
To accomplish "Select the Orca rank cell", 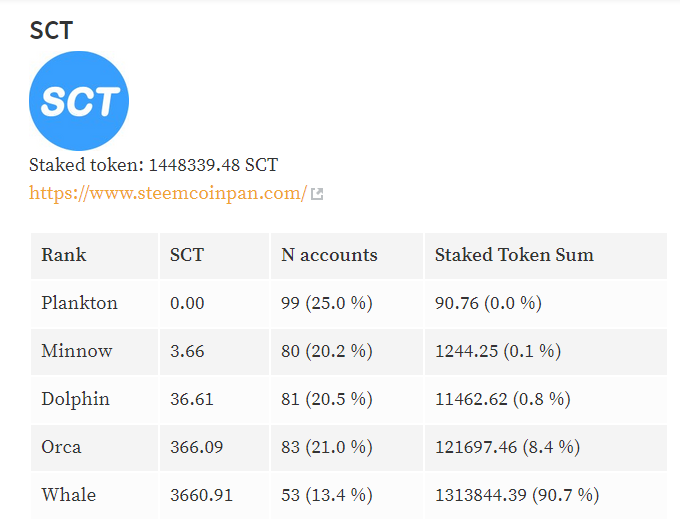I will (94, 448).
